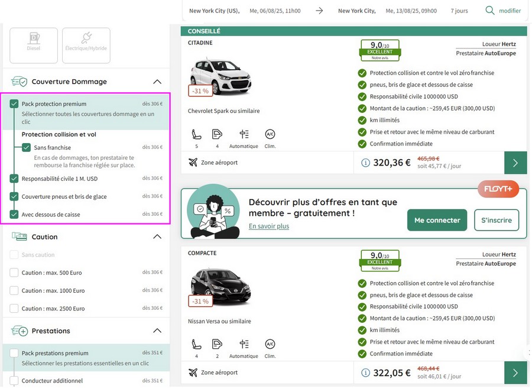Screen dimensions: 532x392
Task: Click the pickup date Me, 06/08/25, 11h00
Action: click(275, 11)
